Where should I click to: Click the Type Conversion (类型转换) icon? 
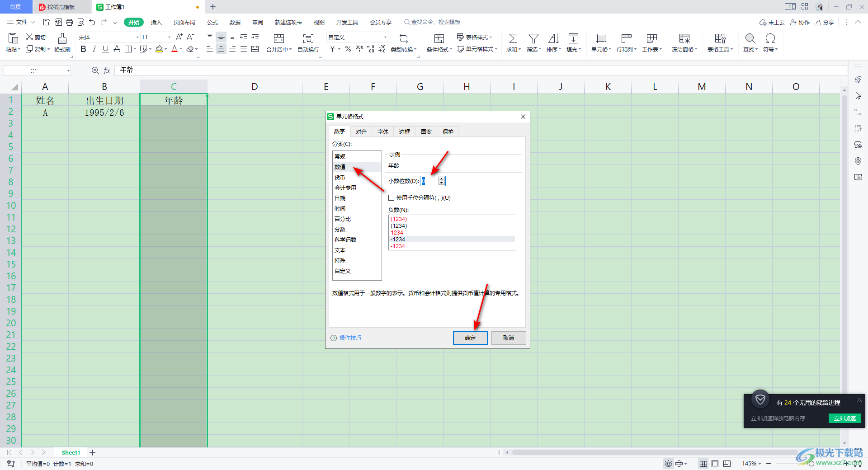[x=404, y=38]
